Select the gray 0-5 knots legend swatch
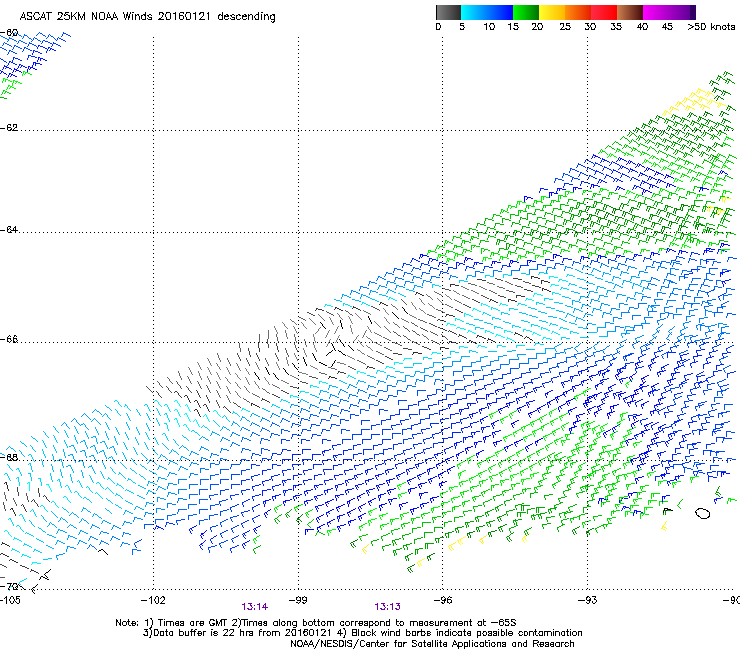The width and height of the screenshot is (740, 650). point(448,12)
